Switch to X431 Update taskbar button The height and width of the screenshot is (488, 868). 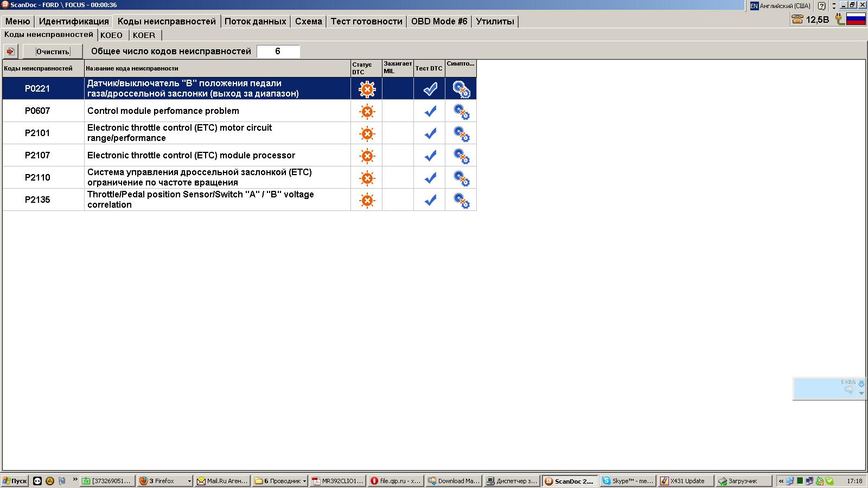pos(685,481)
